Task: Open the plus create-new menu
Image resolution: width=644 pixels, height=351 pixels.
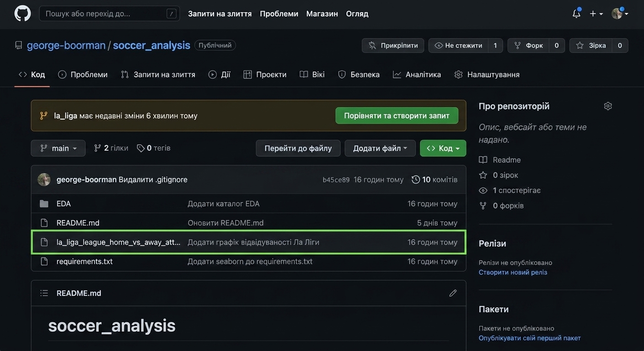Action: [596, 14]
